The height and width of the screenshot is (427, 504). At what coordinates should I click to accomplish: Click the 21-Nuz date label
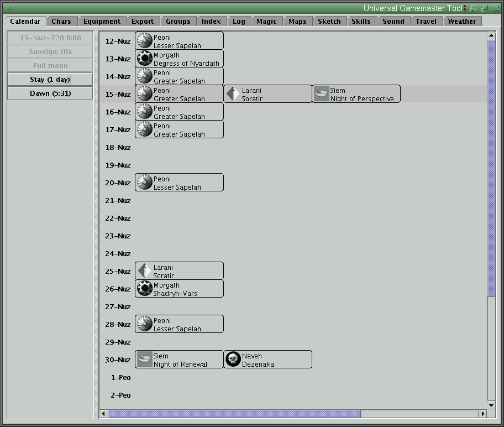click(118, 200)
